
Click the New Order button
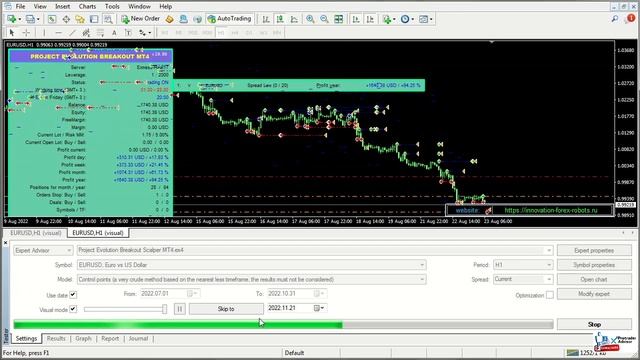click(x=140, y=19)
